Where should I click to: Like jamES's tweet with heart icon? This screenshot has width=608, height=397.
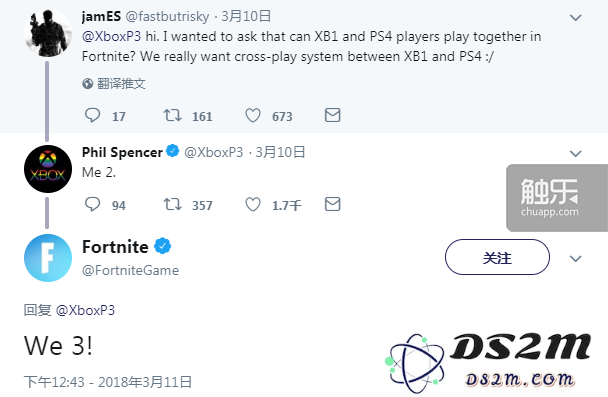tap(253, 115)
